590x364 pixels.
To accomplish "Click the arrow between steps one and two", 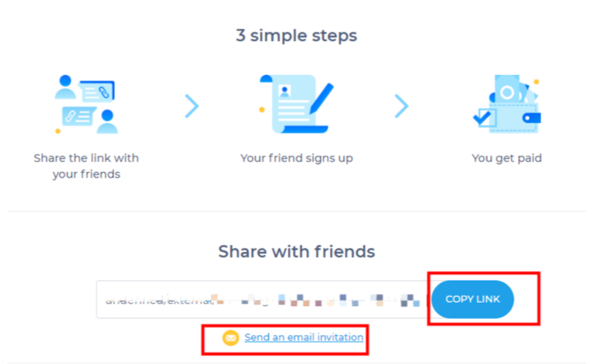I will pos(191,106).
